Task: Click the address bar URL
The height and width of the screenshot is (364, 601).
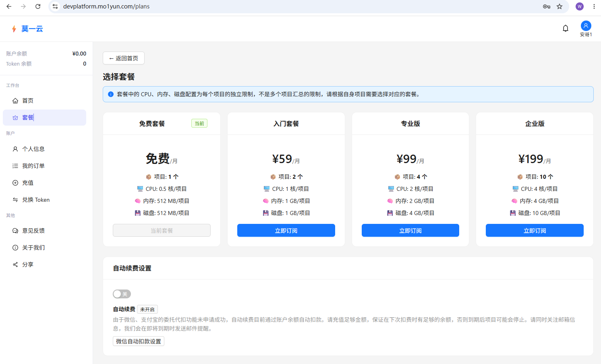Action: [106, 6]
